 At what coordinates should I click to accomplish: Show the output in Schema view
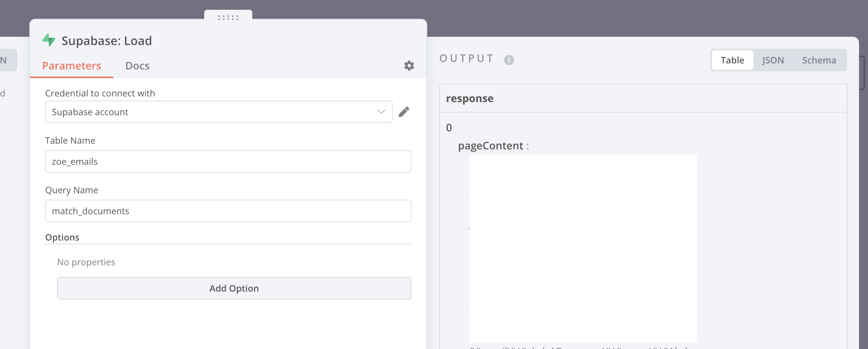[819, 60]
